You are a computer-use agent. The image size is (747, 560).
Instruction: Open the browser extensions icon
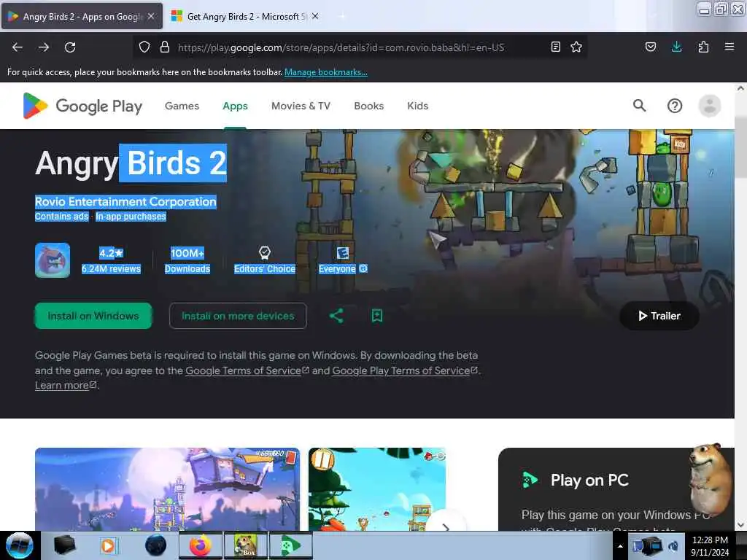coord(703,47)
